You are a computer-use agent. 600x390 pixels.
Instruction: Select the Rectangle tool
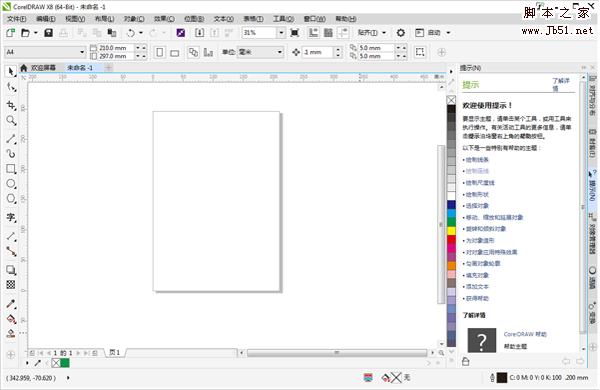pyautogui.click(x=11, y=169)
